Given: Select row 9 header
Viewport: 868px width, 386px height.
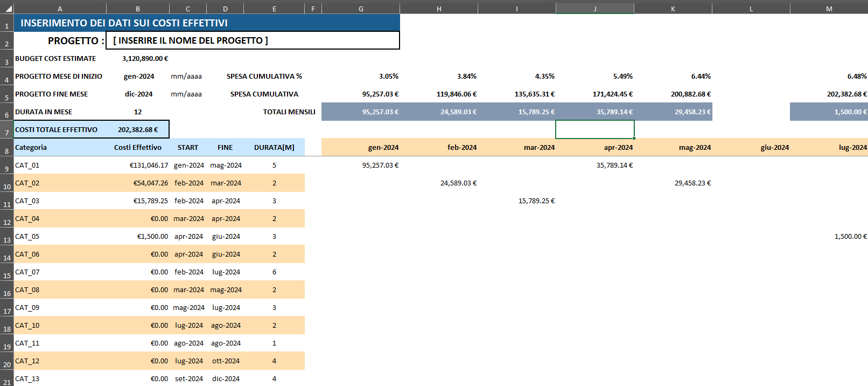Looking at the screenshot, I should point(7,166).
